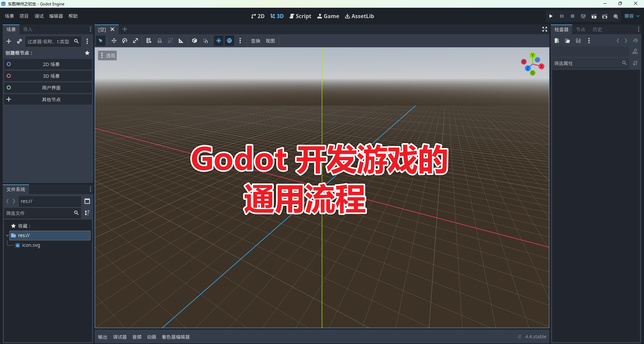Toggle preview sunlight
644x344 pixels.
click(x=219, y=41)
